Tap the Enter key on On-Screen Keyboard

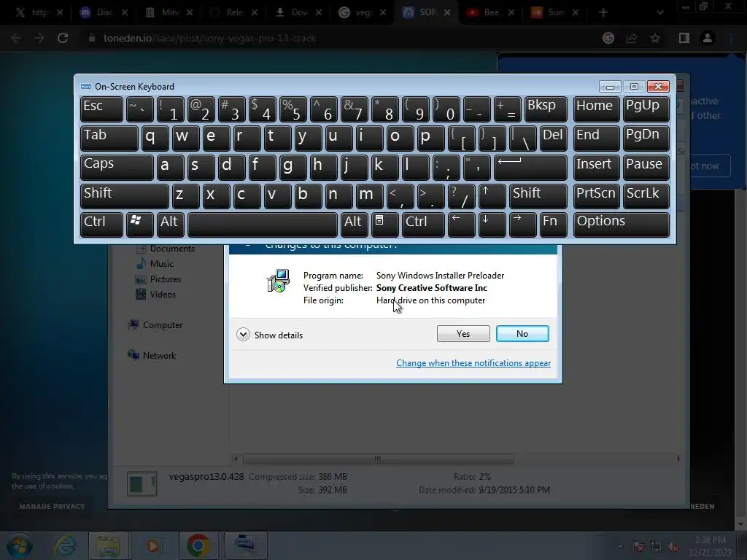coord(530,167)
